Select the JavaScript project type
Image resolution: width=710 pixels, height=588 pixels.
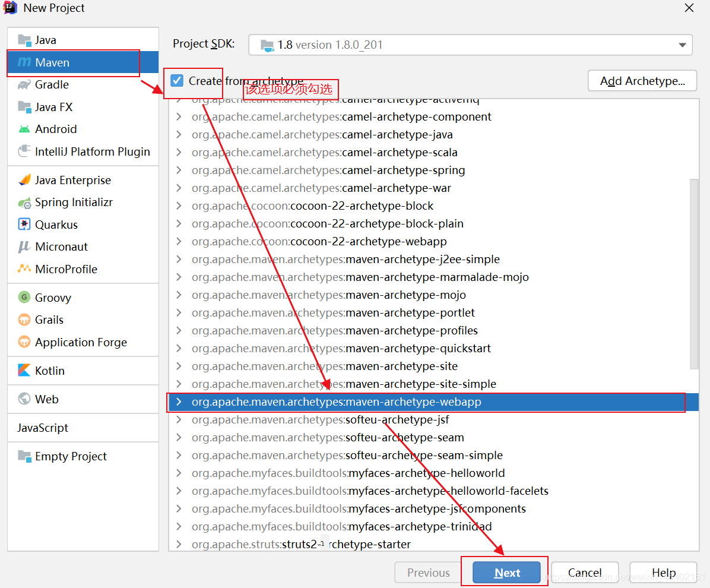43,428
